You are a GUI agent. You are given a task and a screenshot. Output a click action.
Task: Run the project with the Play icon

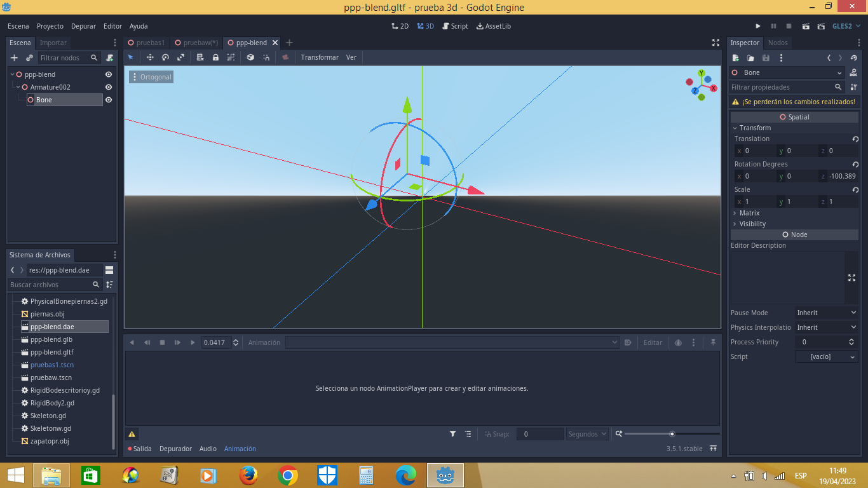[758, 26]
